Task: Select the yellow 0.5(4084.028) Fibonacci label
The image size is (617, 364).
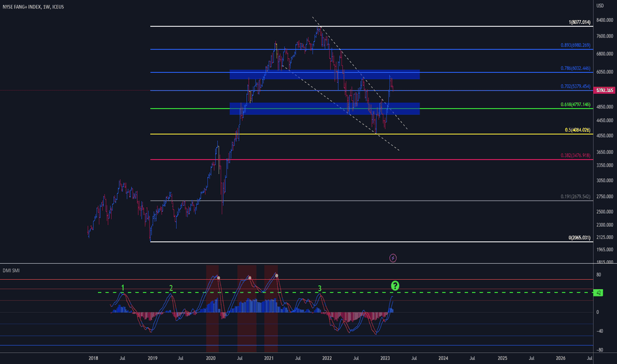Action: pos(578,130)
